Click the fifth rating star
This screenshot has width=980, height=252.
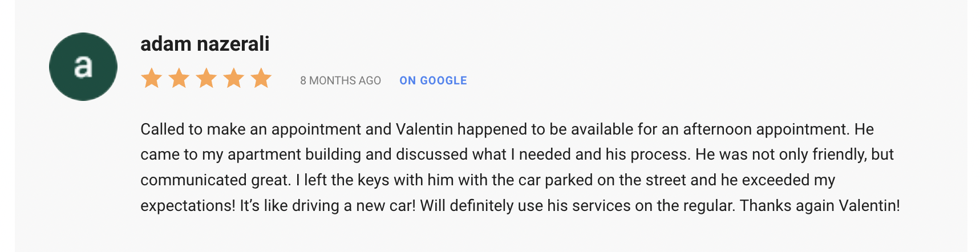click(x=261, y=78)
